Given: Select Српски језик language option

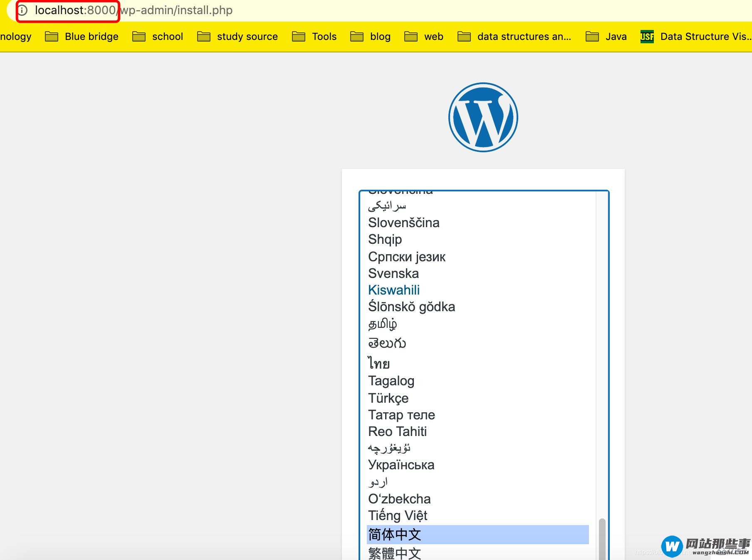Looking at the screenshot, I should [x=477, y=257].
